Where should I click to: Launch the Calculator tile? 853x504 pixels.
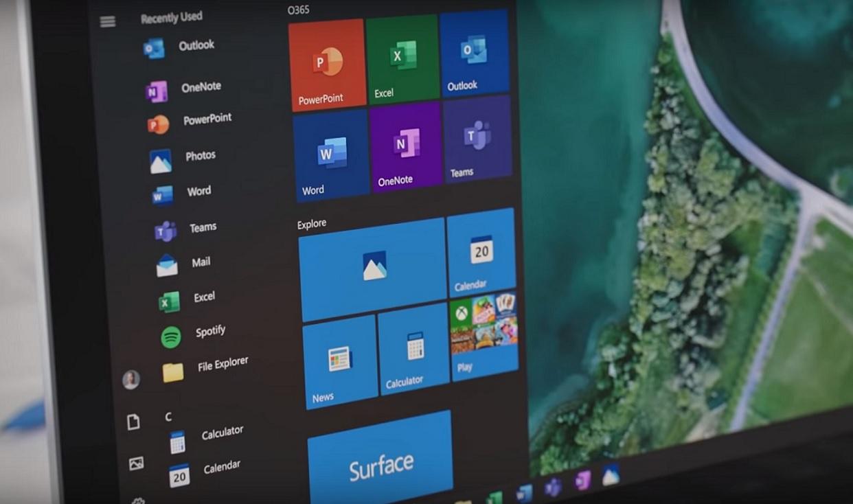point(414,350)
